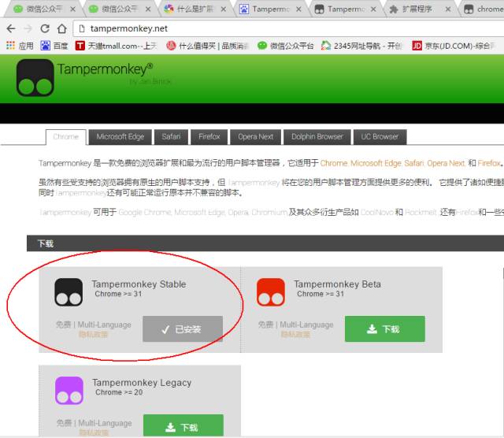Switch to the chrome browser tab
The image size is (504, 438).
484,9
